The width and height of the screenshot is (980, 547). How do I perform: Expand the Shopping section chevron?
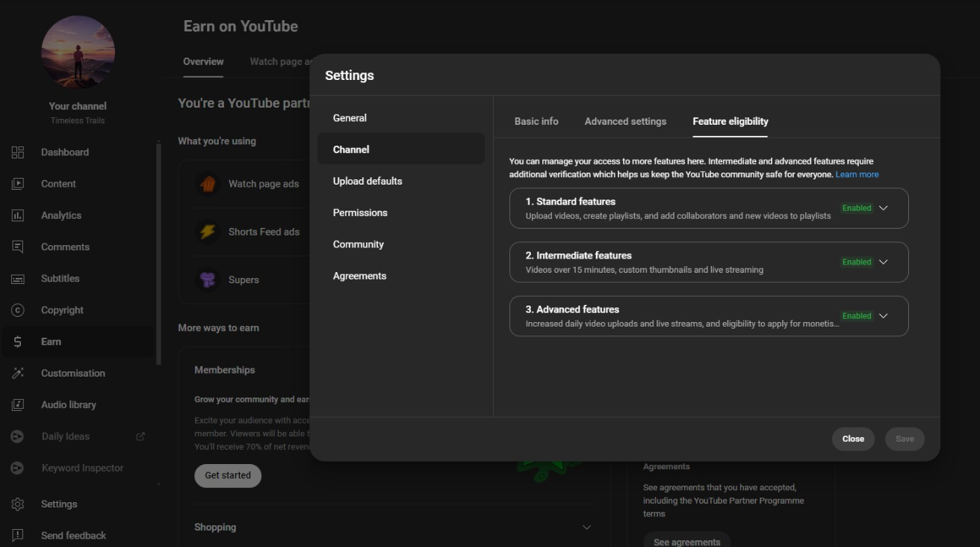[586, 528]
